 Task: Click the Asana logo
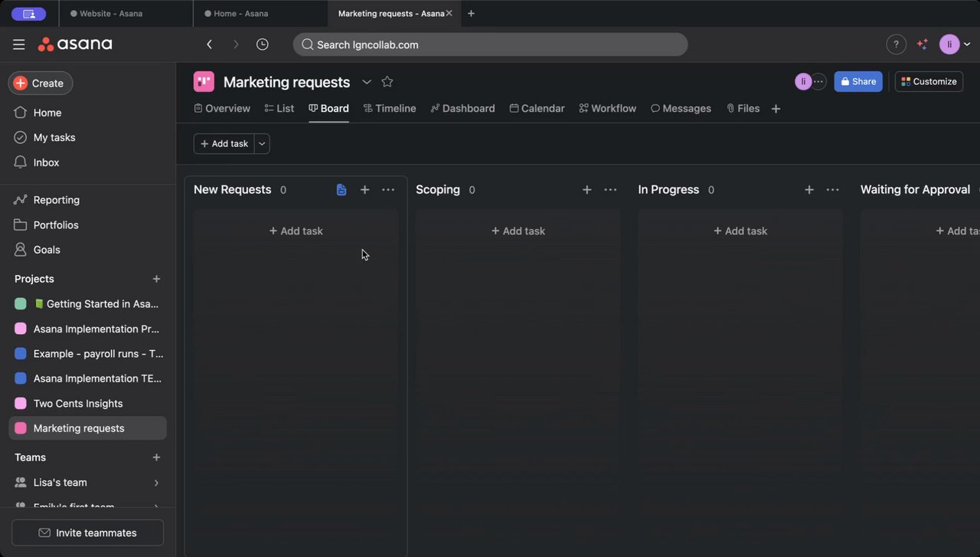pyautogui.click(x=75, y=44)
